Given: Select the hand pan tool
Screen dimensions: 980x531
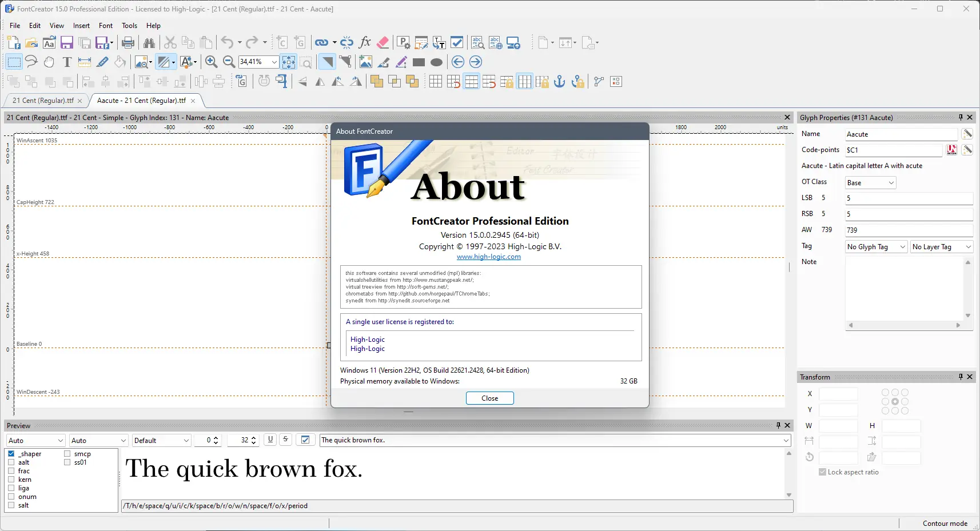Looking at the screenshot, I should (x=49, y=62).
